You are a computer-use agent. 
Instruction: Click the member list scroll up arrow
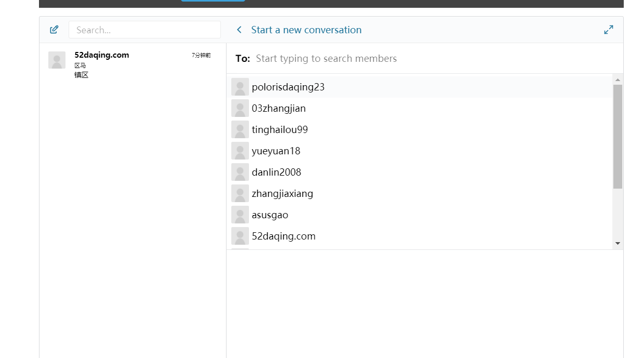click(x=617, y=79)
